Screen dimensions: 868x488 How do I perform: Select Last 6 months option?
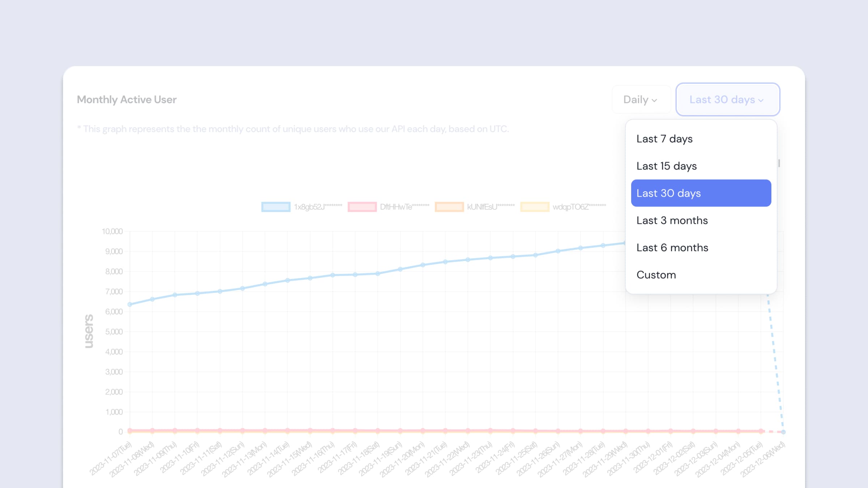672,247
